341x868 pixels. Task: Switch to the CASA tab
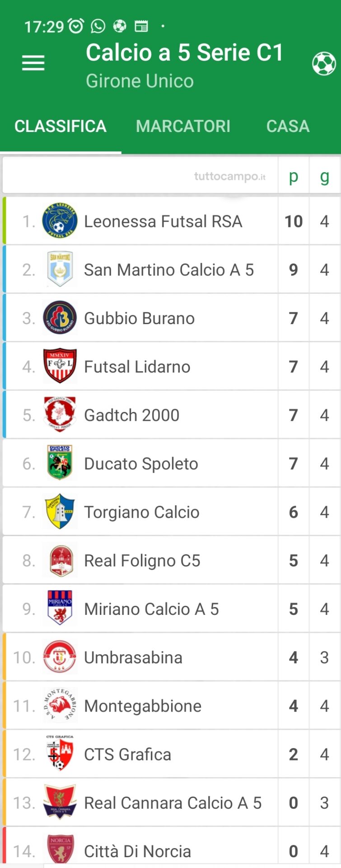(288, 126)
